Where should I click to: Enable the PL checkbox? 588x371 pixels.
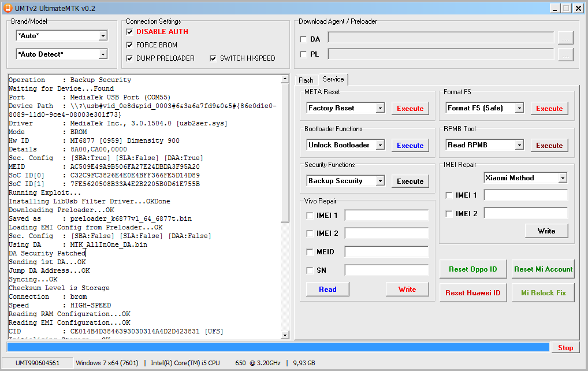pyautogui.click(x=303, y=54)
